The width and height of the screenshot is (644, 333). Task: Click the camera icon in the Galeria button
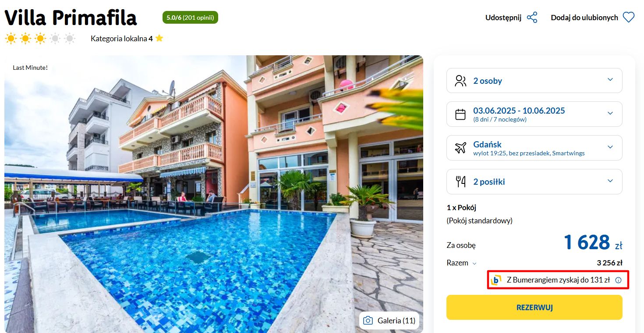[368, 321]
